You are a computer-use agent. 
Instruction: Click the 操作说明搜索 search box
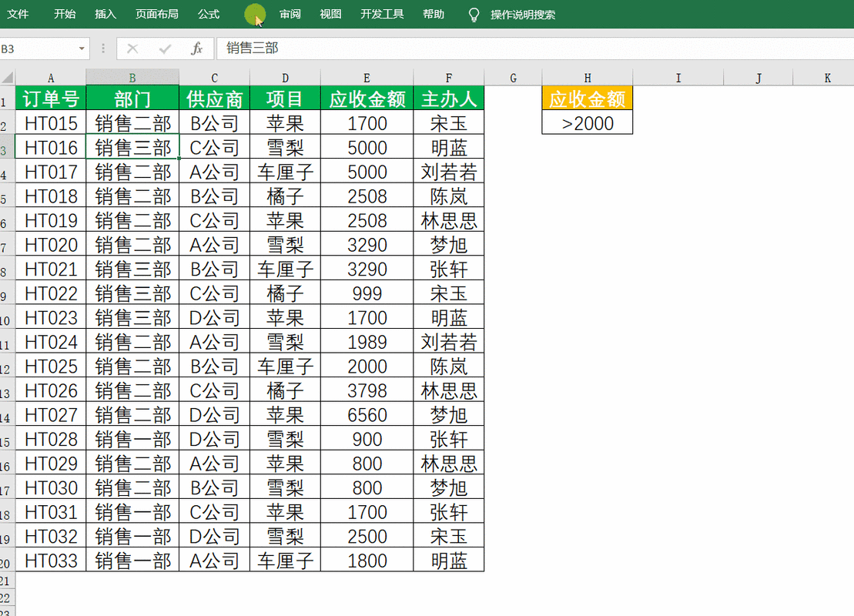tap(523, 15)
